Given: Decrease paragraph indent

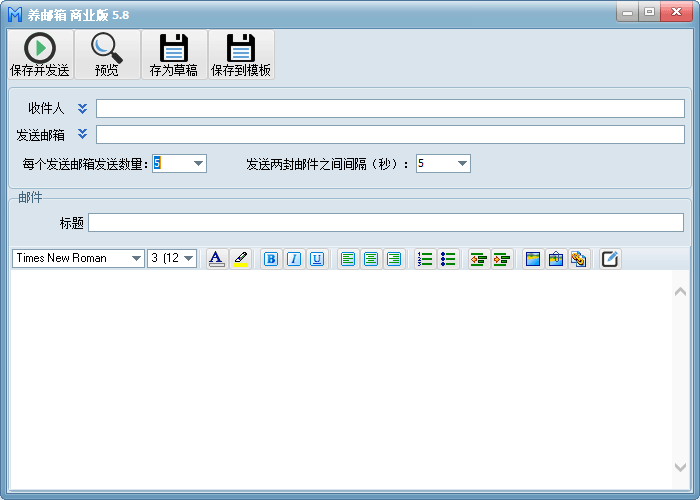Looking at the screenshot, I should pos(479,259).
